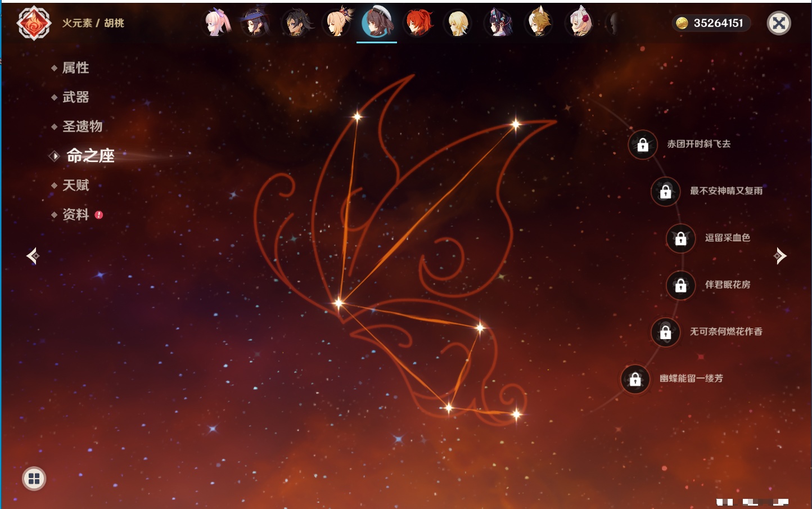812x509 pixels.
Task: Select Hu Tao's highlighted avatar
Action: pyautogui.click(x=377, y=22)
